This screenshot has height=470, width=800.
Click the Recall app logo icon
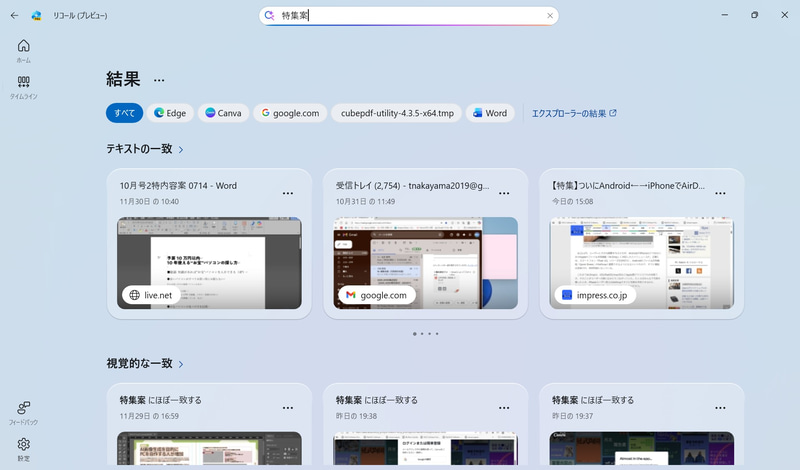36,15
